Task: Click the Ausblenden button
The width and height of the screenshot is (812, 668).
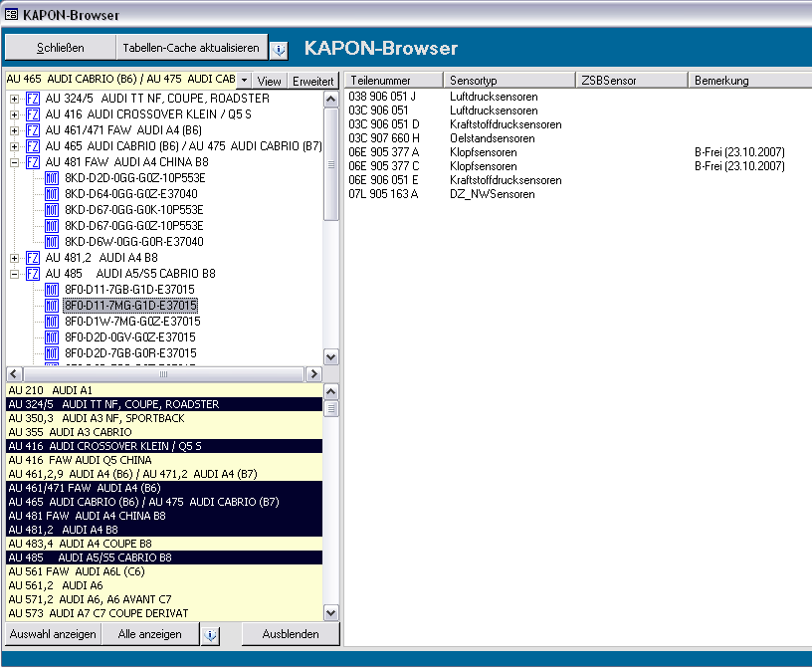Action: 291,634
